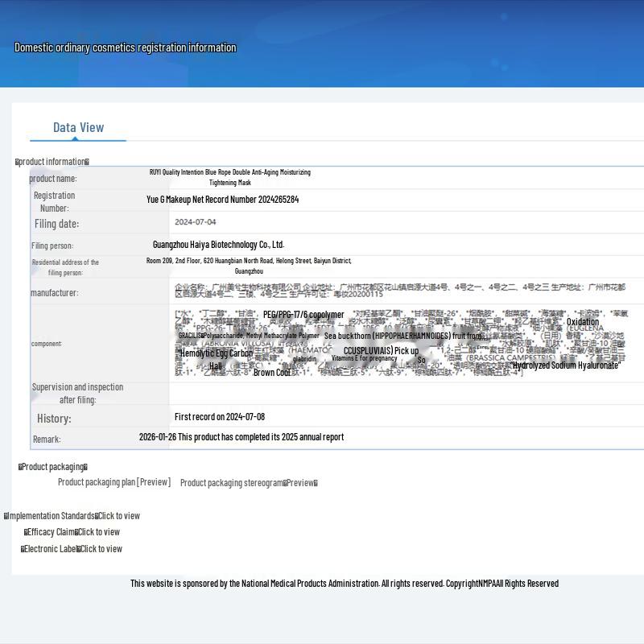Click the 'Supervision and inspection after filing' label
The image size is (644, 644).
[x=77, y=394]
